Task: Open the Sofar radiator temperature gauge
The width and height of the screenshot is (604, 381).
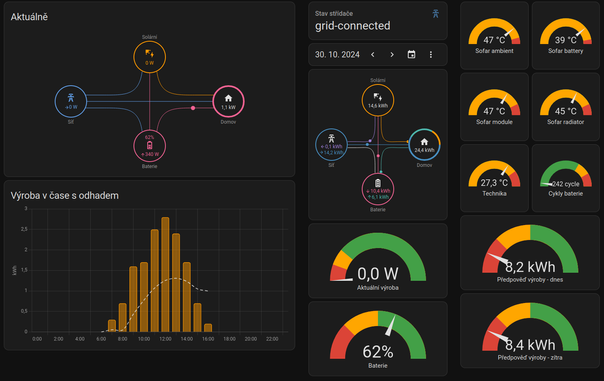Action: [565, 107]
